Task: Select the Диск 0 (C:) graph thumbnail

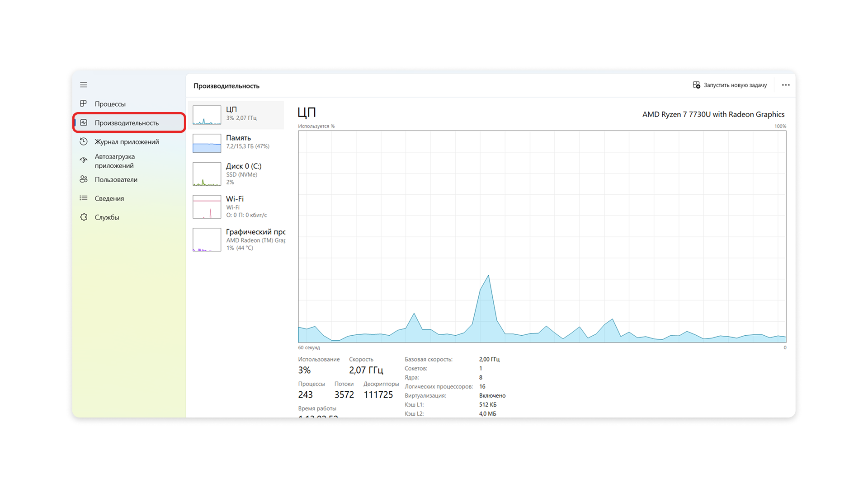Action: coord(207,174)
